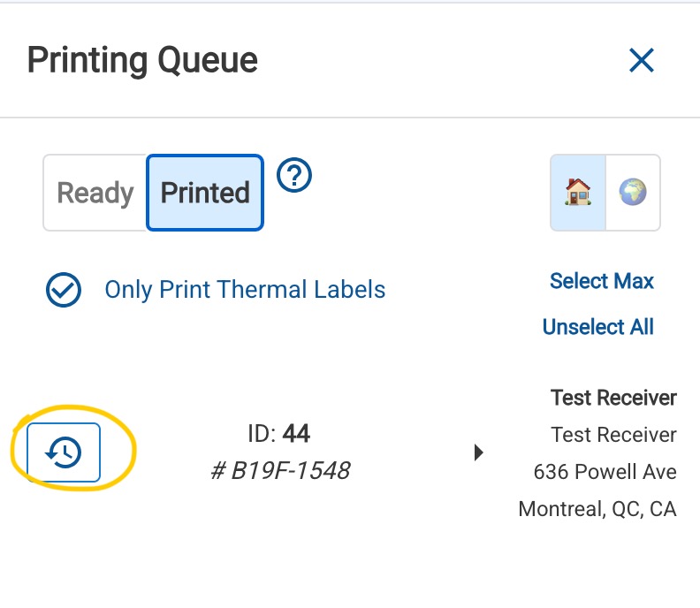Expand the arrow before the receiver address
Viewport: 700px width, 608px height.
(479, 452)
